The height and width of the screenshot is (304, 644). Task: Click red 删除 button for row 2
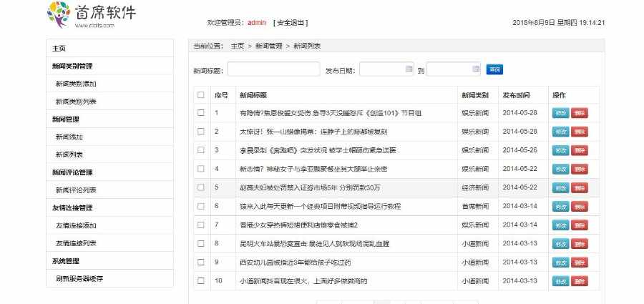(579, 132)
